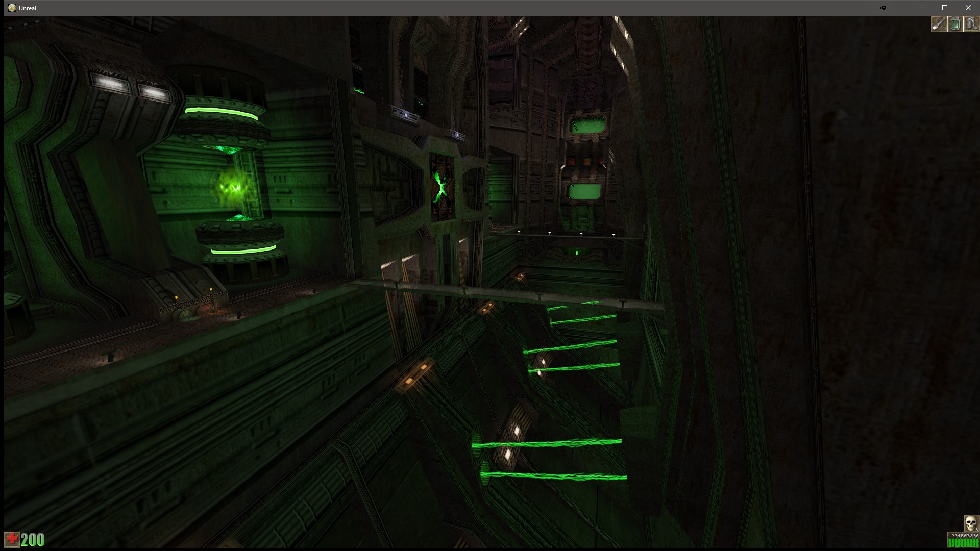The width and height of the screenshot is (980, 551).
Task: Click the Unreal window title text
Action: coord(28,8)
